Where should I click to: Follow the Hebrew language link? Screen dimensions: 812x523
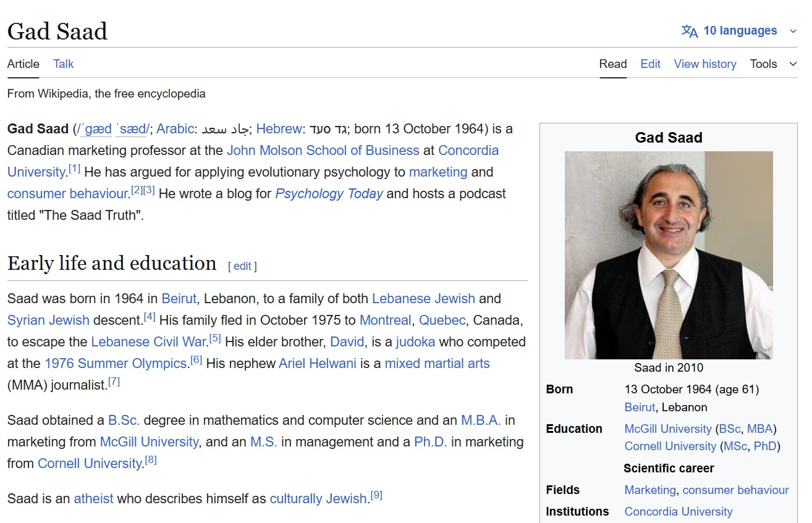[279, 129]
